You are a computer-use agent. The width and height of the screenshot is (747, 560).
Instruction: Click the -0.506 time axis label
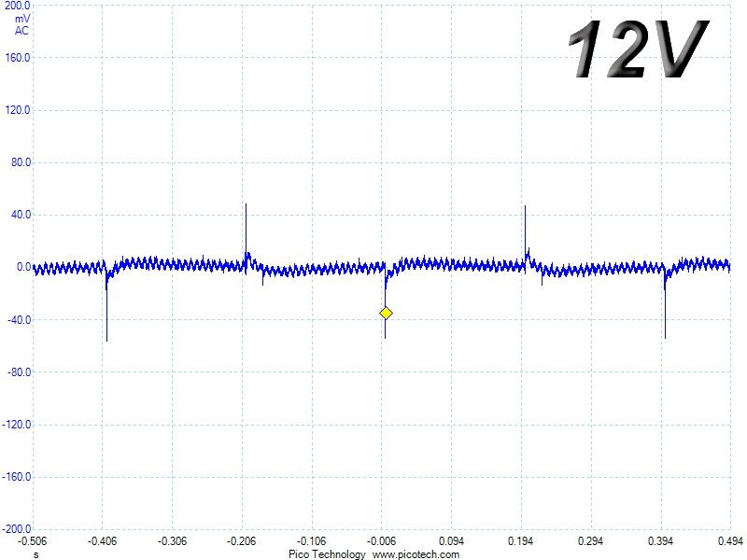32,541
